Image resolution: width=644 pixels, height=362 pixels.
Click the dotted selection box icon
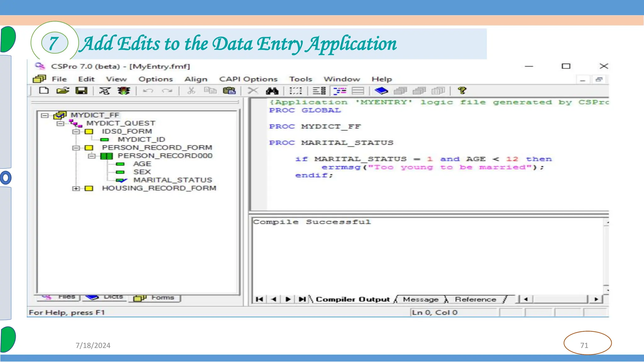point(296,91)
